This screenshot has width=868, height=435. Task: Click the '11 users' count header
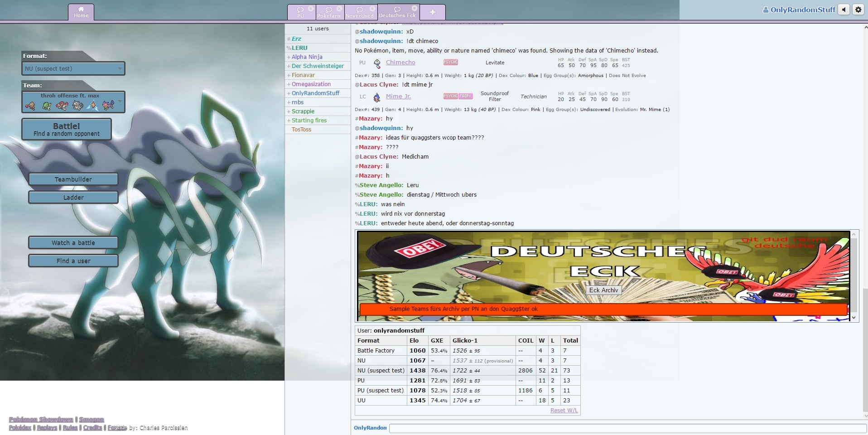[318, 29]
